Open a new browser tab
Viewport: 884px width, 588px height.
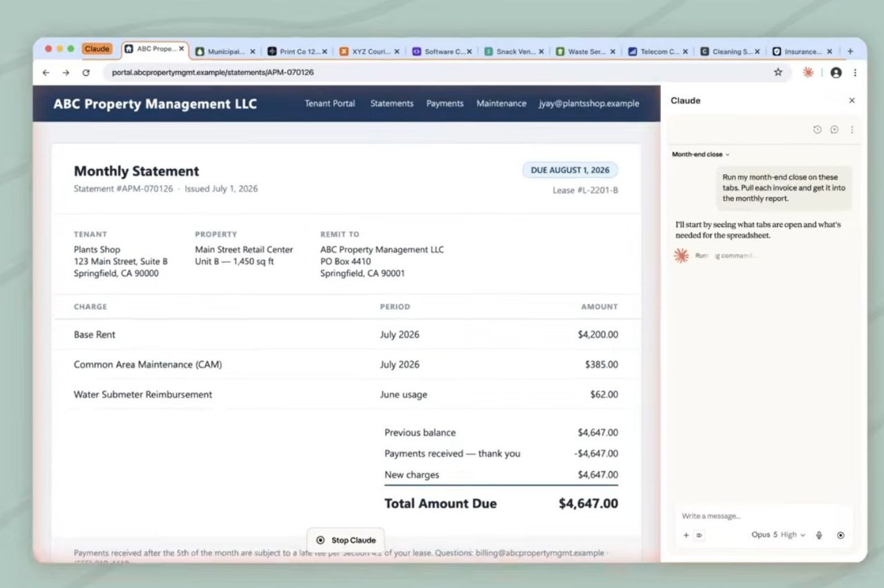click(850, 51)
